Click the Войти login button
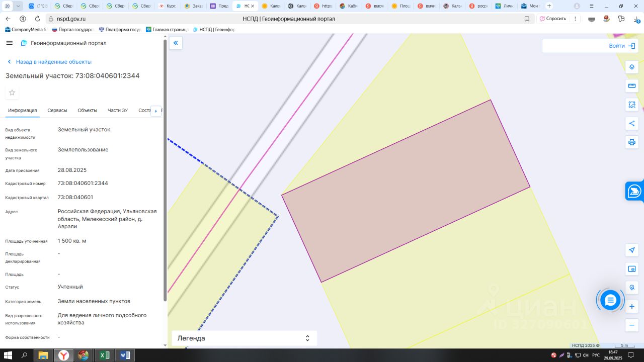The width and height of the screenshot is (644, 362). pos(622,46)
